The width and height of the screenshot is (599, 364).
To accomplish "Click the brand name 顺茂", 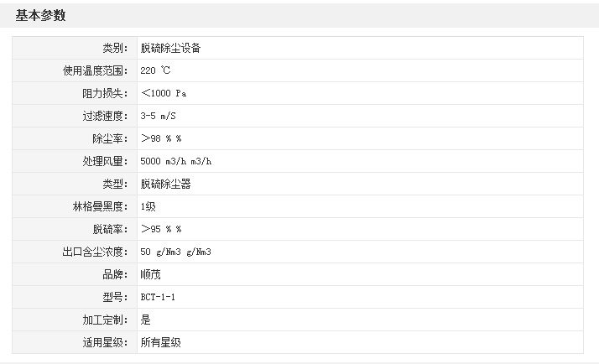I will (x=150, y=274).
